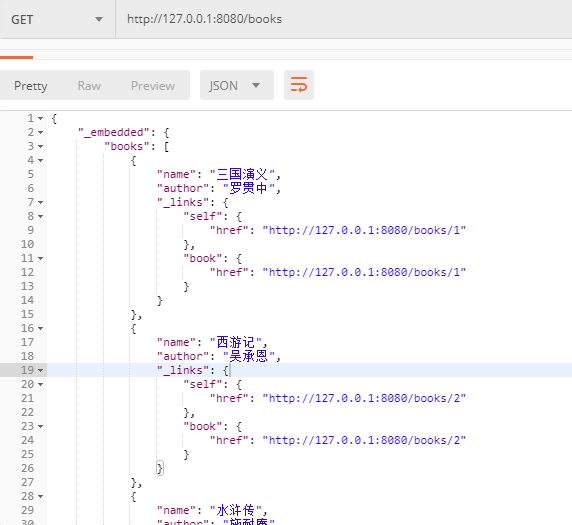Viewport: 572px width, 525px height.
Task: Collapse the highlighted _links block line 19
Action: tap(40, 370)
